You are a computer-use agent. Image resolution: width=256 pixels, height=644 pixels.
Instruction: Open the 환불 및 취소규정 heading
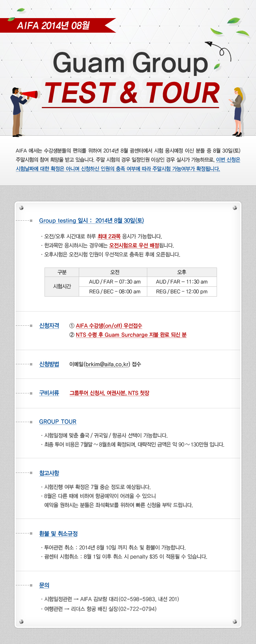(58, 533)
